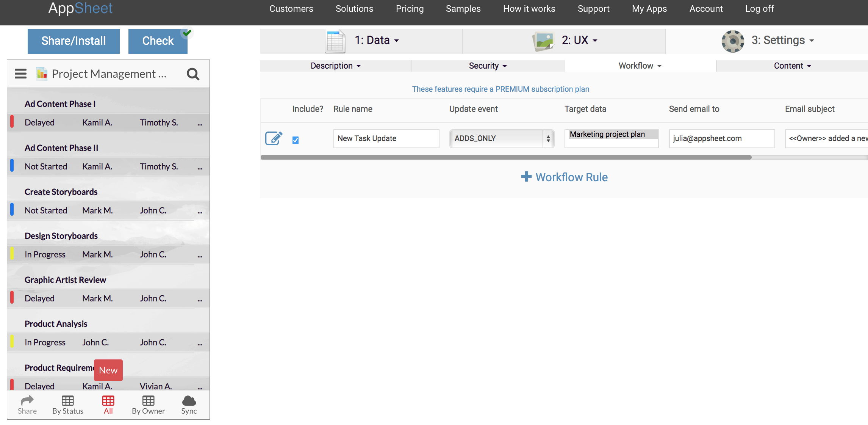The width and height of the screenshot is (868, 425).
Task: Expand the Content section dropdown
Action: pyautogui.click(x=792, y=65)
